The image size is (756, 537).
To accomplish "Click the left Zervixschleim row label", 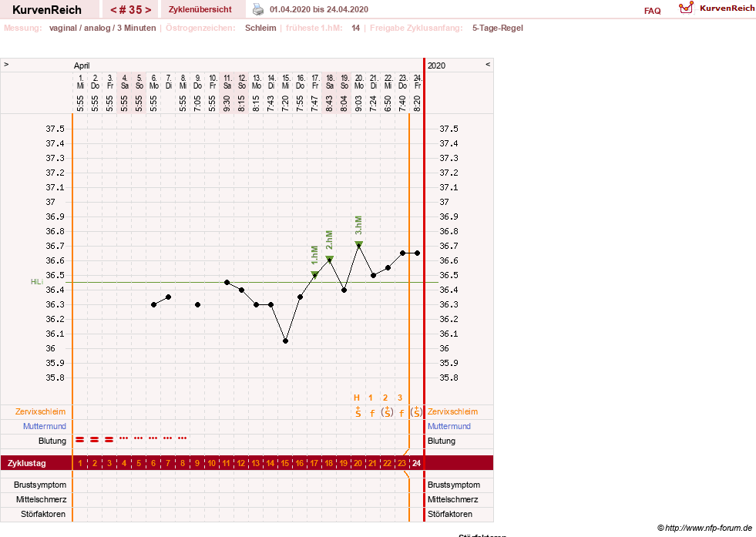I will [41, 411].
